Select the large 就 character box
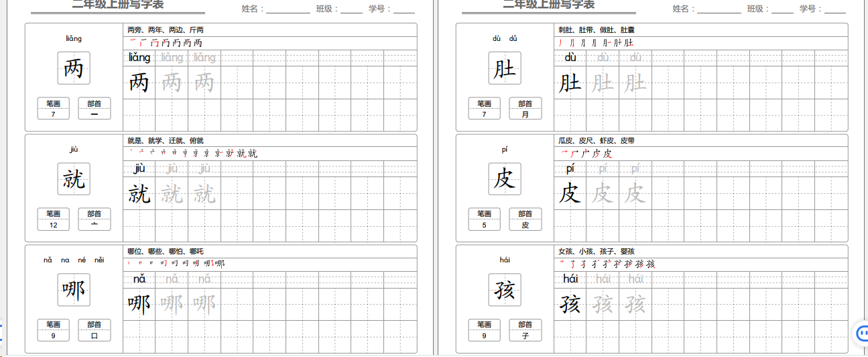This screenshot has height=357, width=868. pyautogui.click(x=74, y=179)
